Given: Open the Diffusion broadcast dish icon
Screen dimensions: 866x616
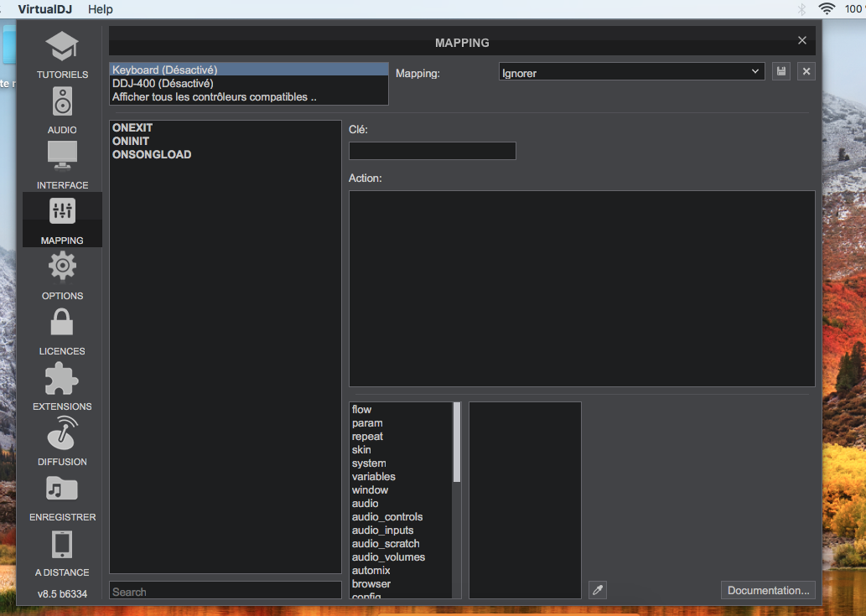Looking at the screenshot, I should coord(62,432).
